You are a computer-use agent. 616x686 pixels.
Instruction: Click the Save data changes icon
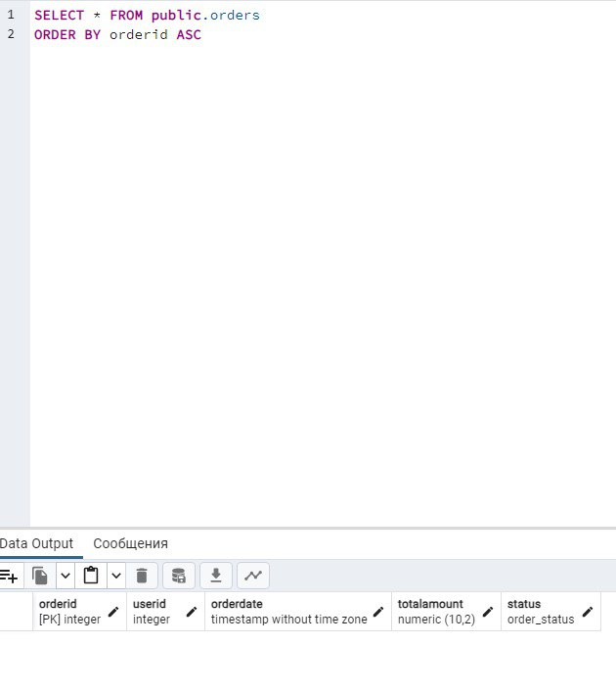(178, 576)
